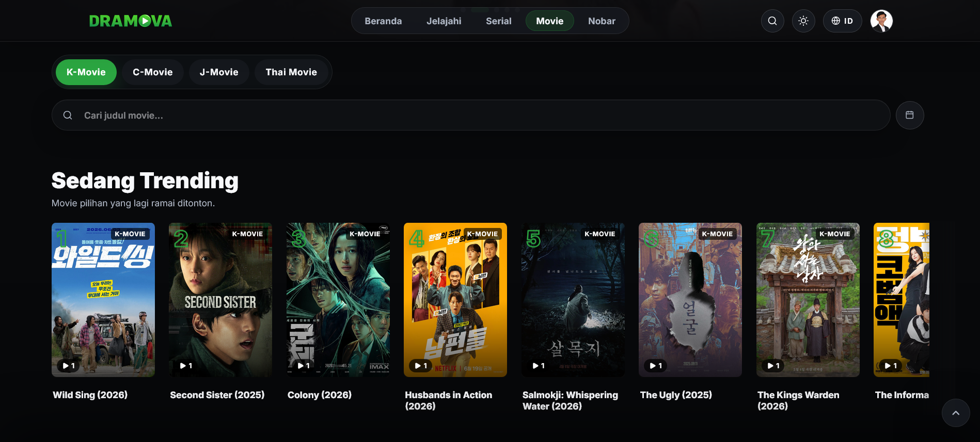Open the ID language selector

tap(842, 21)
